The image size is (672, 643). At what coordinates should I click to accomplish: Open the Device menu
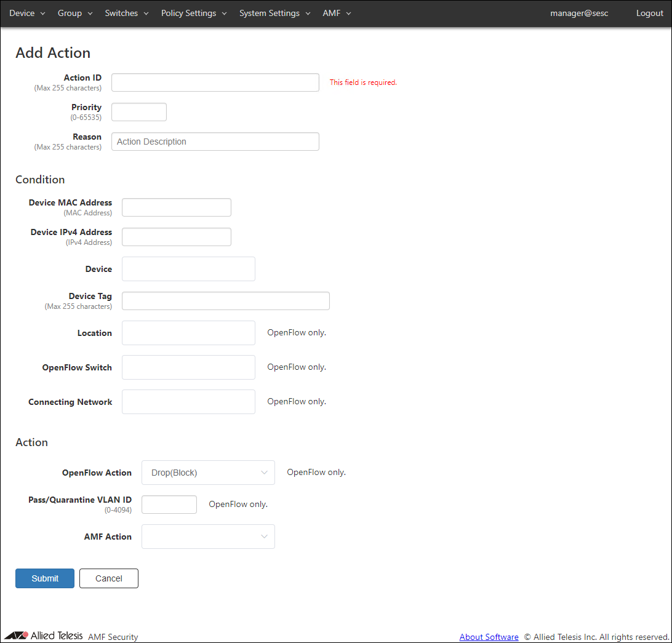click(x=27, y=13)
